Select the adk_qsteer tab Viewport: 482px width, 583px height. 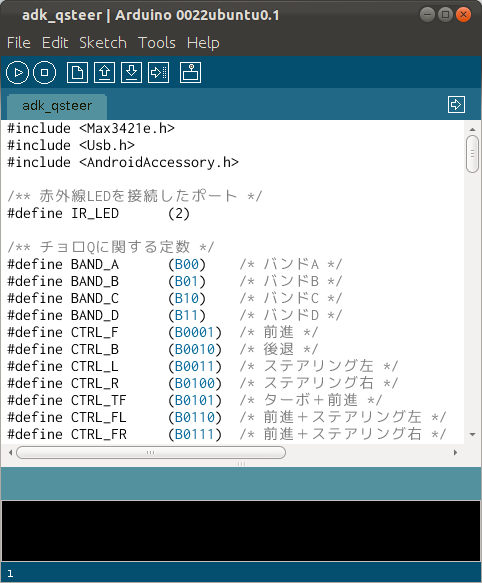(57, 106)
